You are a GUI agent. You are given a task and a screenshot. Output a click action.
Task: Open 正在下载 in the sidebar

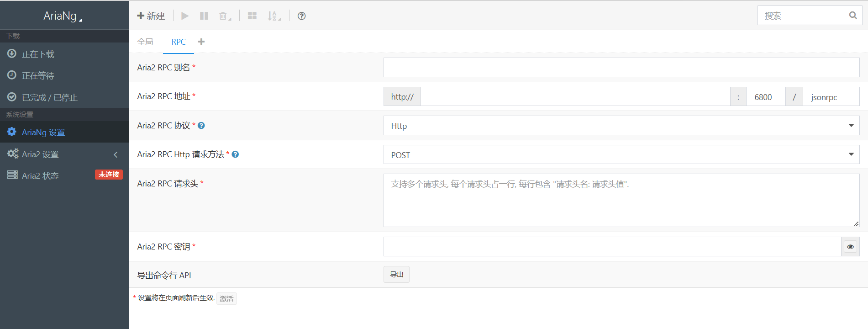click(x=38, y=54)
